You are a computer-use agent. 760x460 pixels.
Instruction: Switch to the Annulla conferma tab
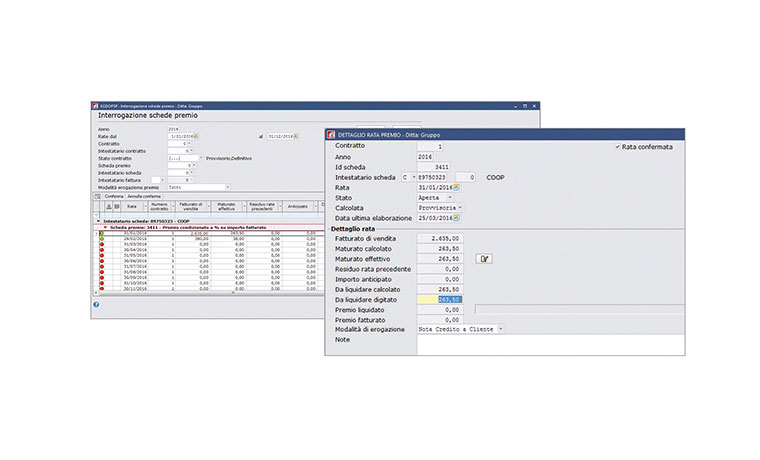[x=146, y=195]
